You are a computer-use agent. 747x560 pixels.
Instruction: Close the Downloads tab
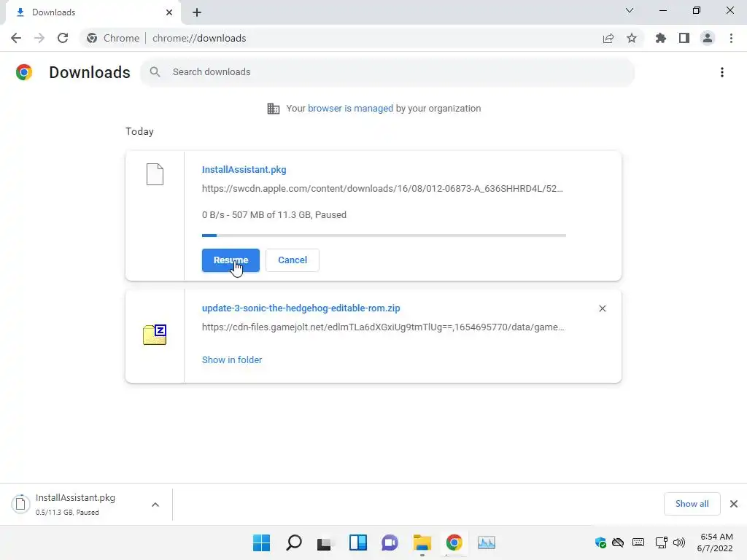[169, 12]
